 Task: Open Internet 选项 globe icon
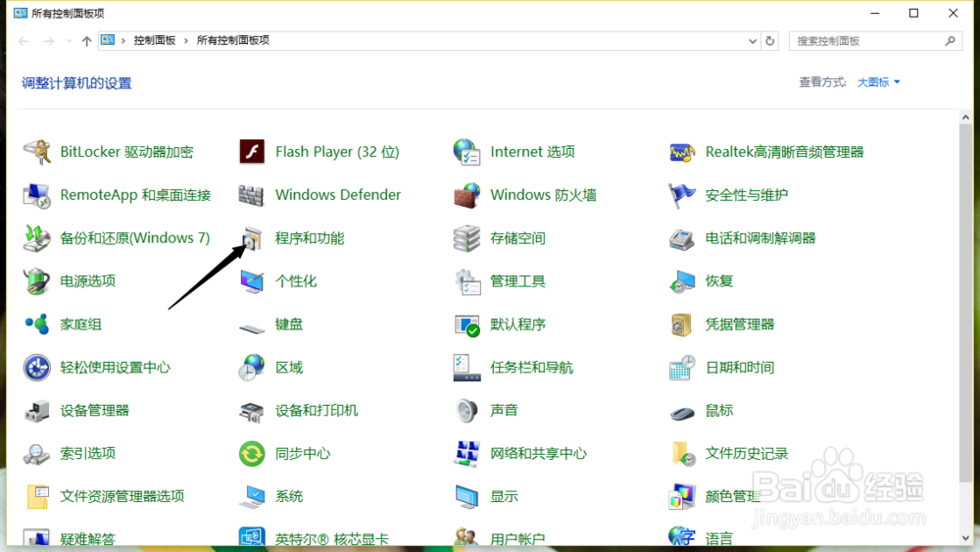pyautogui.click(x=466, y=152)
